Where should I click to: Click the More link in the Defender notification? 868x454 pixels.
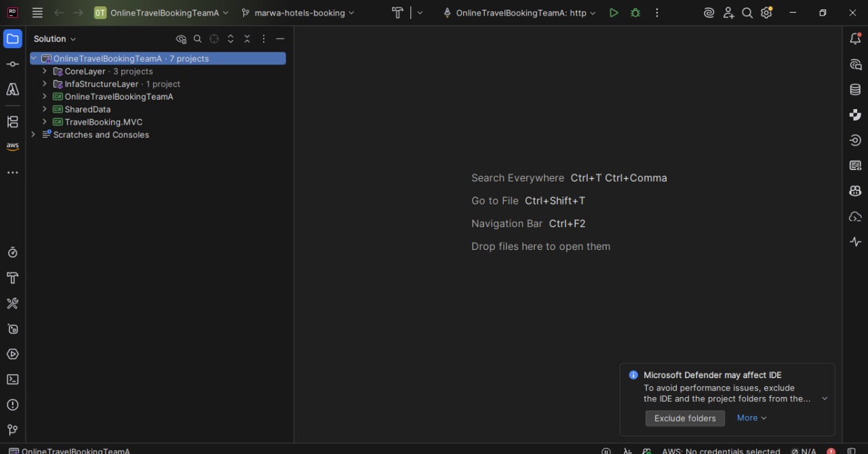[747, 417]
